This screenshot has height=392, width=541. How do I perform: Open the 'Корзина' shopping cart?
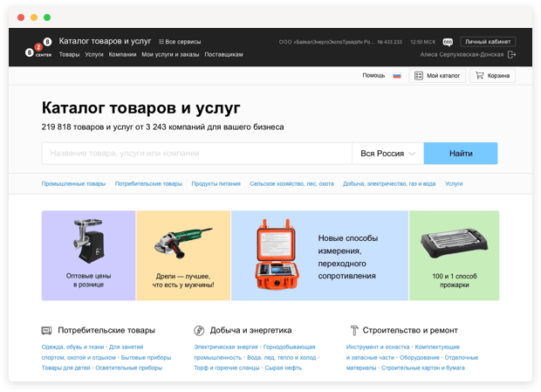click(492, 76)
